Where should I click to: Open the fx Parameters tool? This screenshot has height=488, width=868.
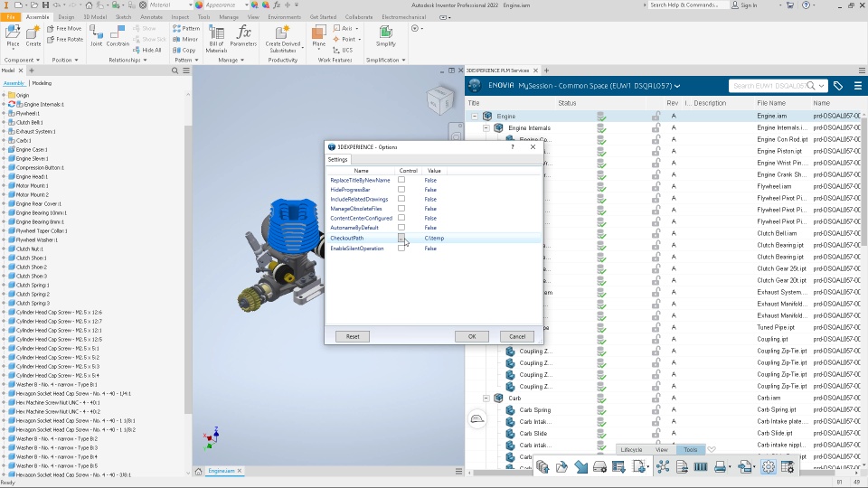(x=243, y=36)
